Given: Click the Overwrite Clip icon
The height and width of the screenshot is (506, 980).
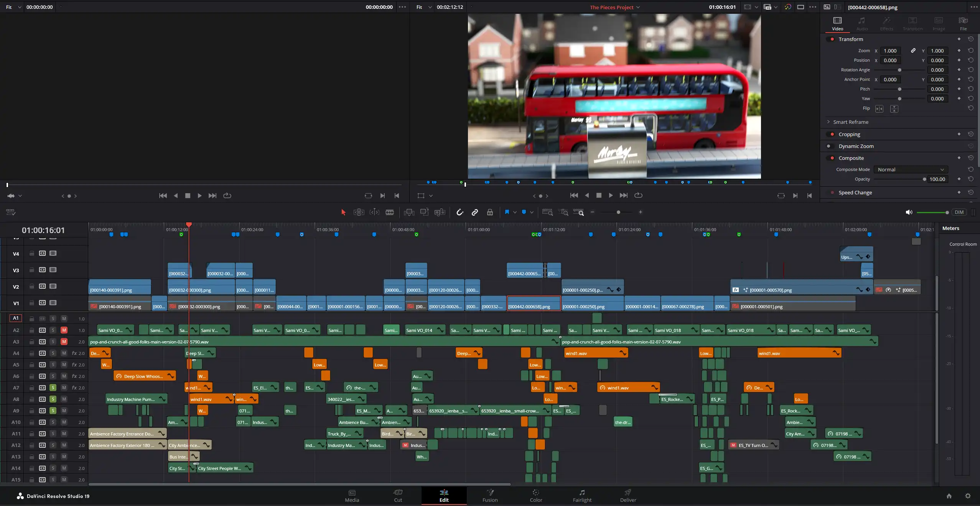Looking at the screenshot, I should click(x=425, y=212).
